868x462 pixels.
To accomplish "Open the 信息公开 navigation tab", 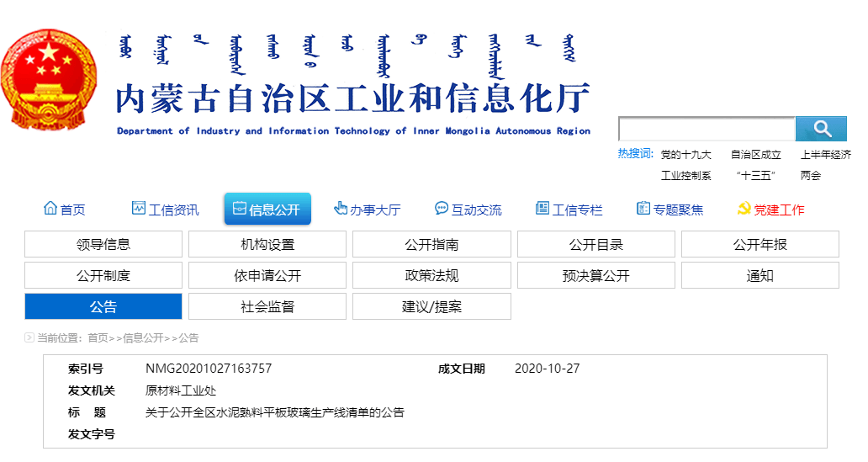I will [267, 210].
